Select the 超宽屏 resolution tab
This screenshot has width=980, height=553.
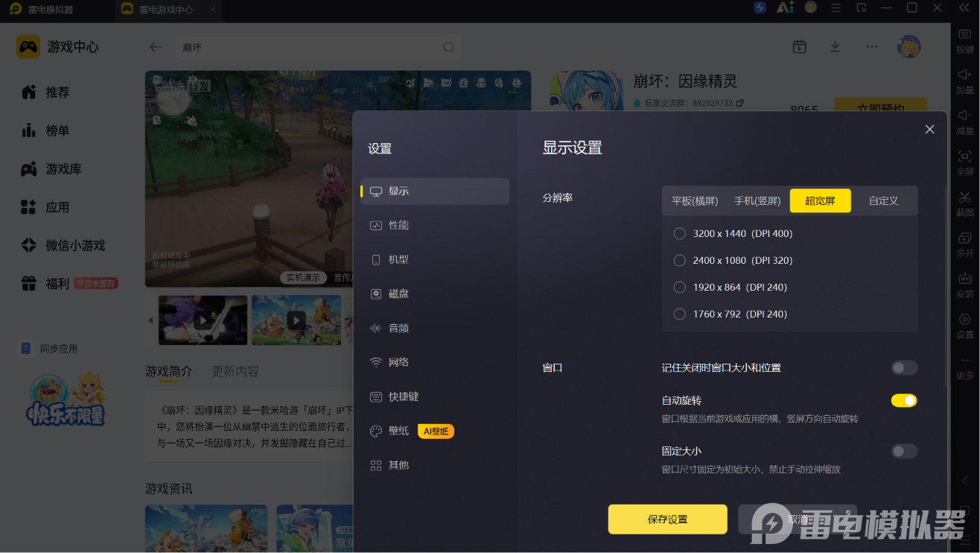pos(820,200)
